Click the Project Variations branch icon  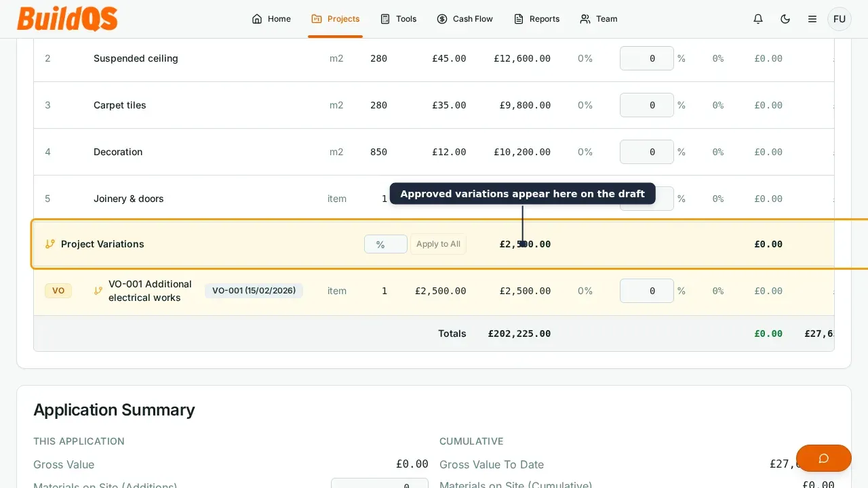click(50, 244)
